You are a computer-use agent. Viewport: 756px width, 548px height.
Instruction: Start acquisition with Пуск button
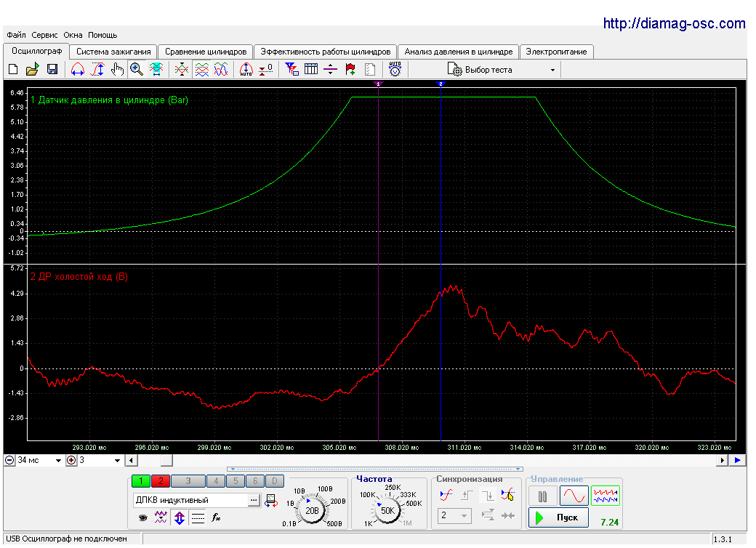(x=558, y=517)
